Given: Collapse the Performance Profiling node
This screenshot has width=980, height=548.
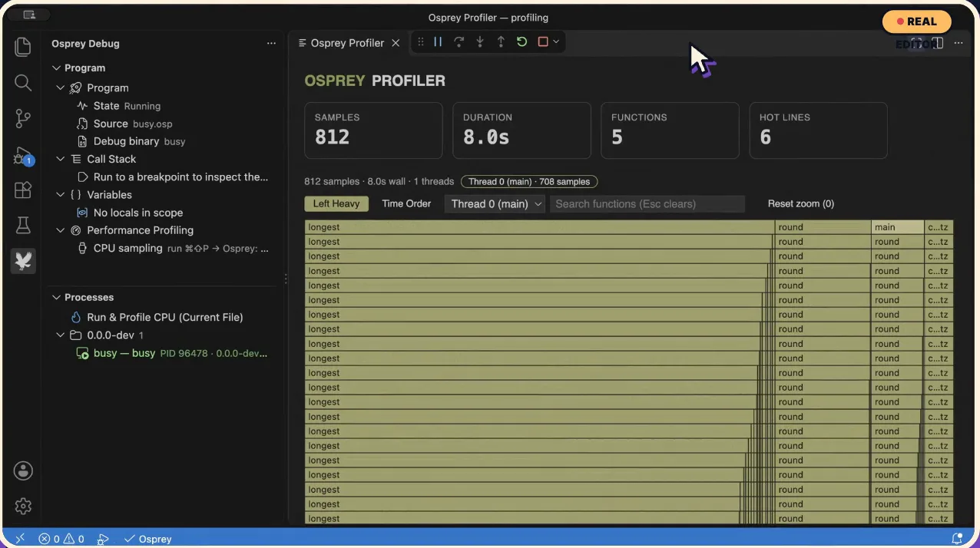Looking at the screenshot, I should pos(61,229).
